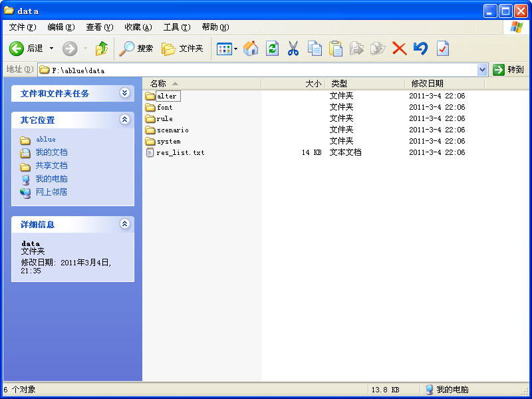The image size is (532, 399).
Task: Click the green Back arrow button
Action: 16,49
